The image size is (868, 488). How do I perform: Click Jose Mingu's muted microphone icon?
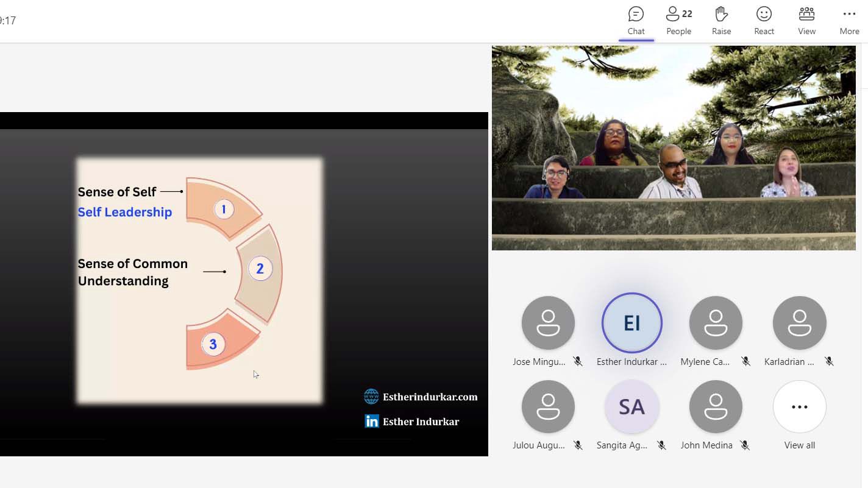click(578, 362)
